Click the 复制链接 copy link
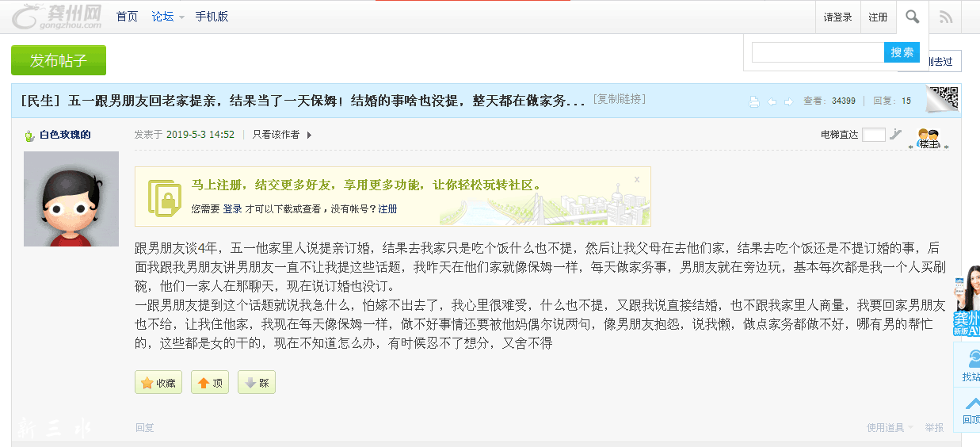 point(619,99)
